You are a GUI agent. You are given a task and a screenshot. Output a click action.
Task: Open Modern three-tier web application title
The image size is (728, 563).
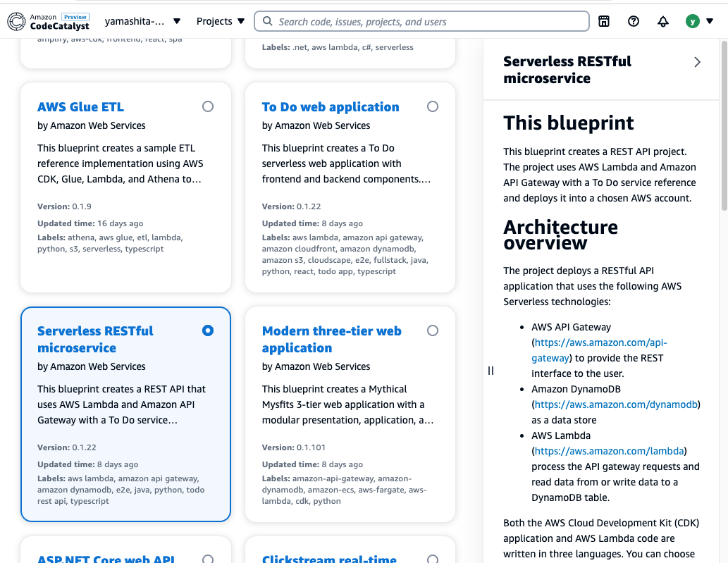coord(331,340)
